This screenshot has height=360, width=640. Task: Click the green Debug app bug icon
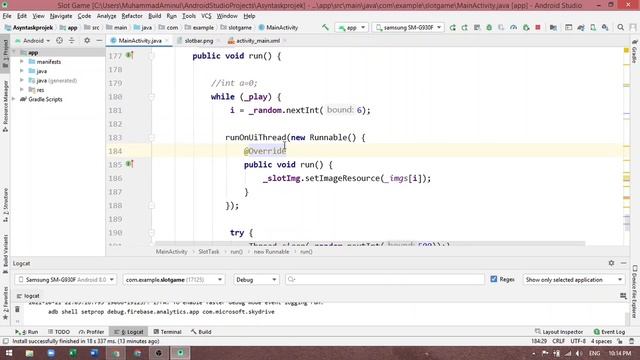pyautogui.click(x=489, y=27)
